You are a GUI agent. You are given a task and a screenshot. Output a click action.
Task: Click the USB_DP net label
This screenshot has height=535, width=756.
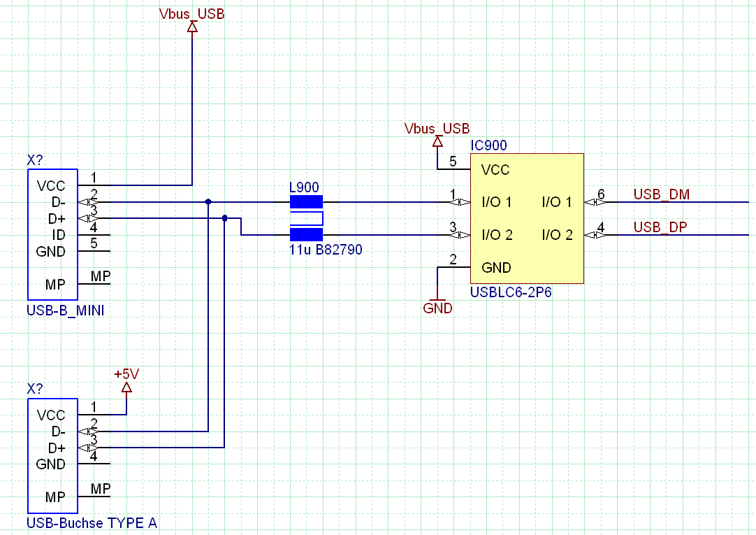coord(659,227)
